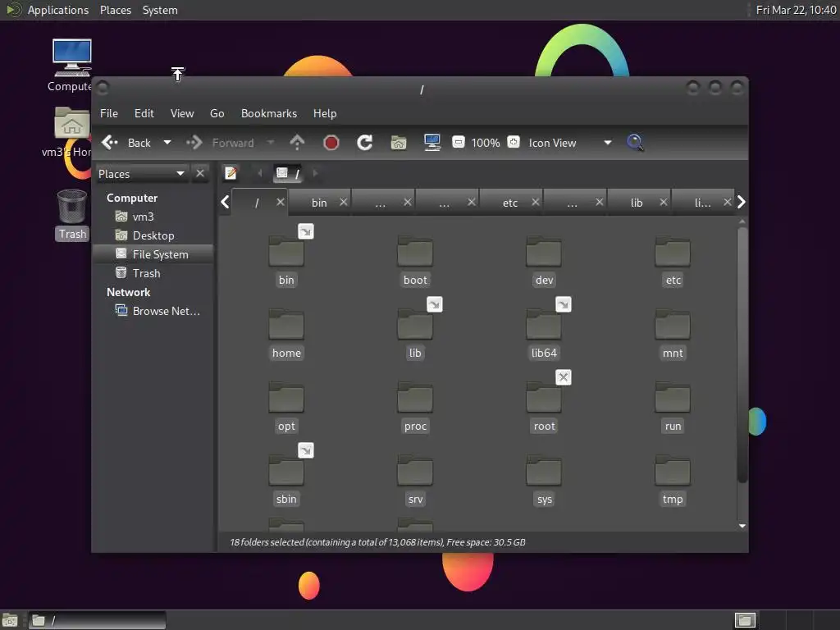Open the Edit menu
The width and height of the screenshot is (840, 630).
(x=144, y=113)
